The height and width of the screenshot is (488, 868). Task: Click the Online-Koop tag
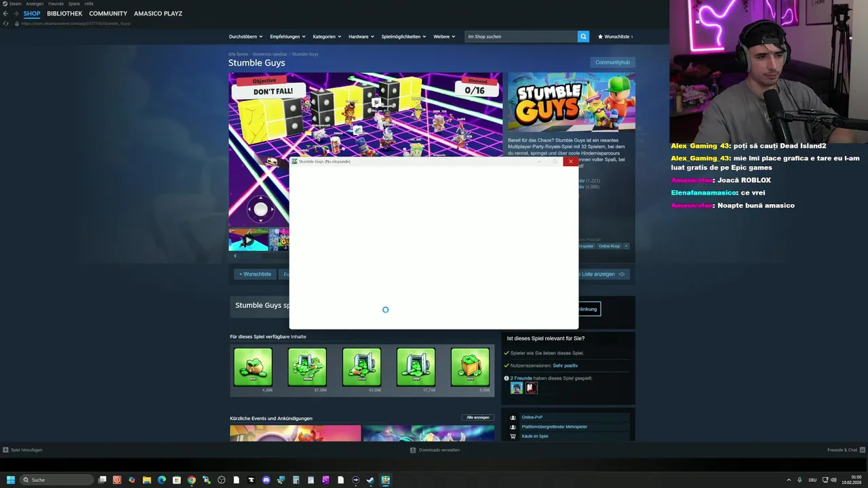(x=609, y=246)
